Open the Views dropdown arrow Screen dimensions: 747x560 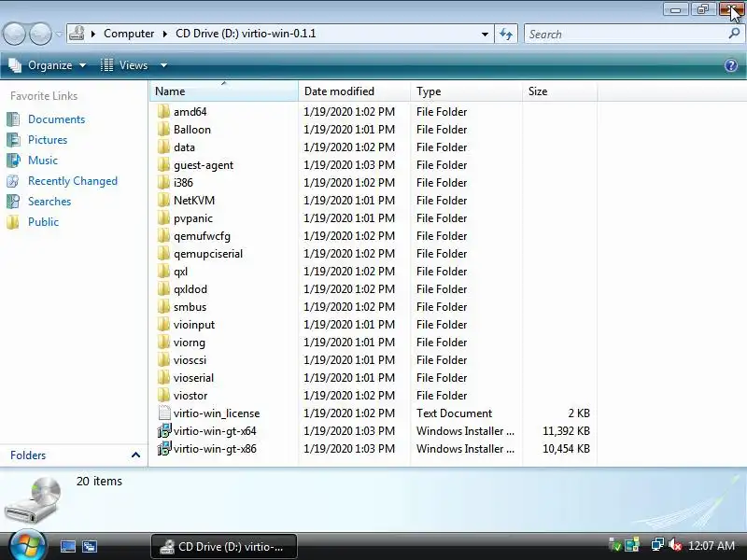[164, 65]
